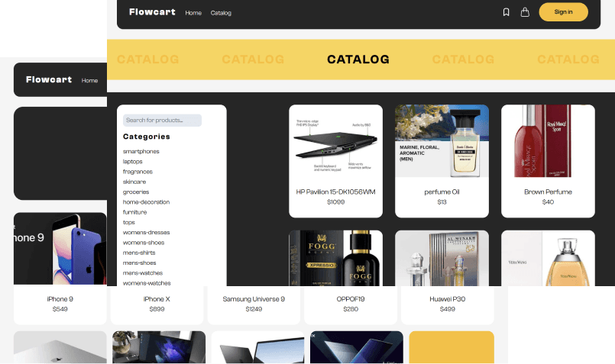The width and height of the screenshot is (615, 364).
Task: Click the Flowcart logo in the top navbar
Action: click(152, 12)
